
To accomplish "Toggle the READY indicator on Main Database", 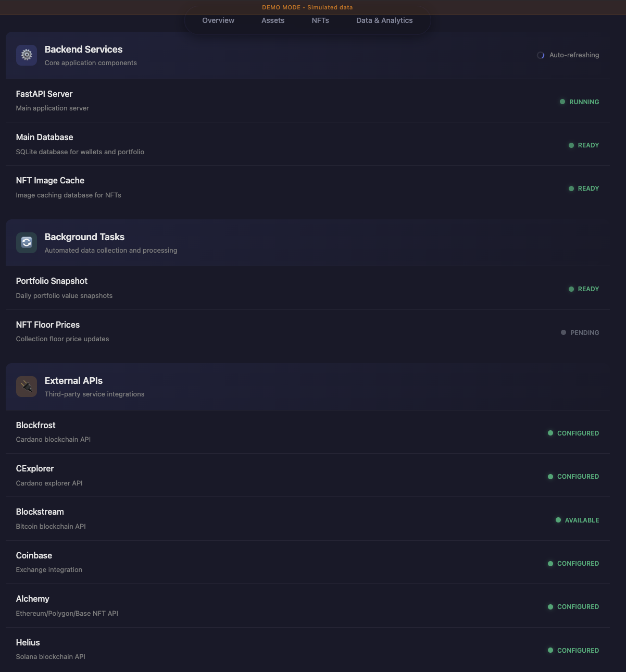I will 583,145.
